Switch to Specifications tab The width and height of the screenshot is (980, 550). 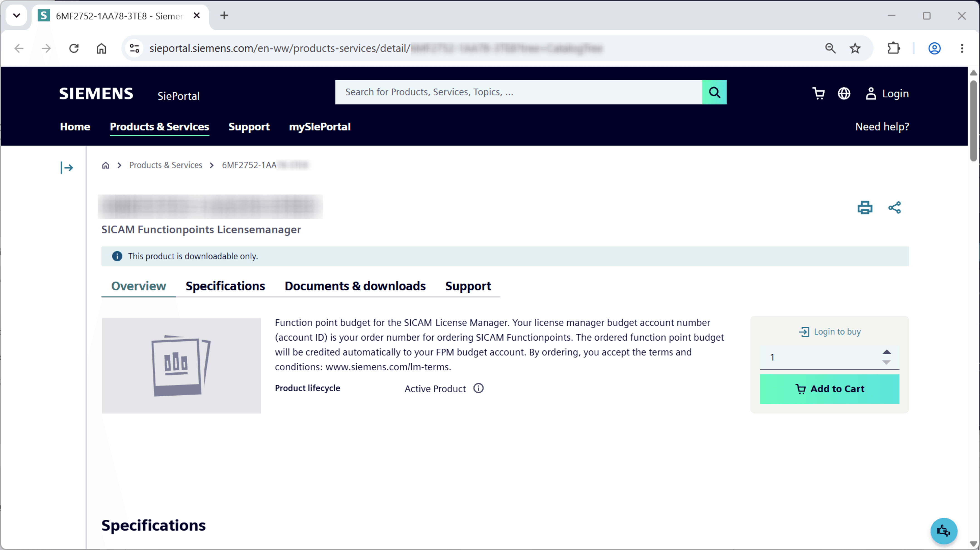click(225, 286)
